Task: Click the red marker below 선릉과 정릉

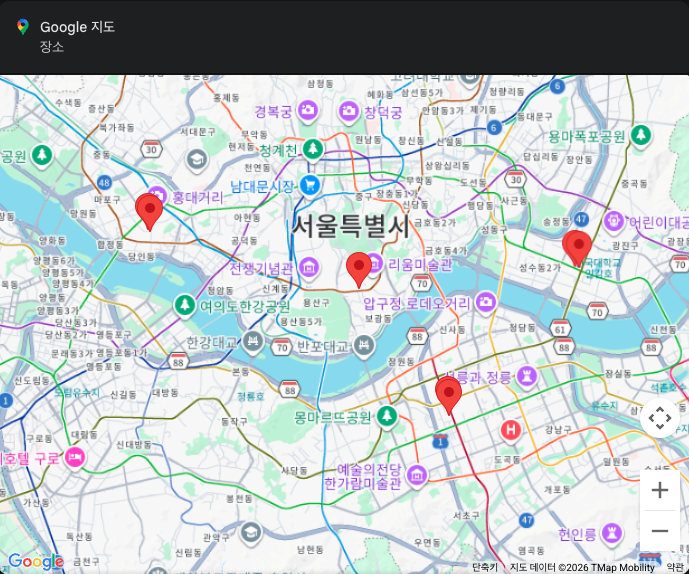Action: (449, 395)
